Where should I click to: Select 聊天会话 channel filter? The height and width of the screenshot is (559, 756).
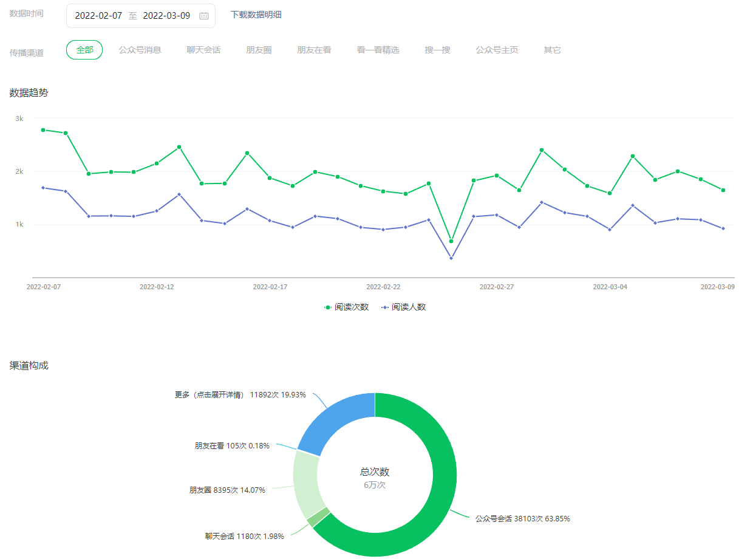point(203,50)
